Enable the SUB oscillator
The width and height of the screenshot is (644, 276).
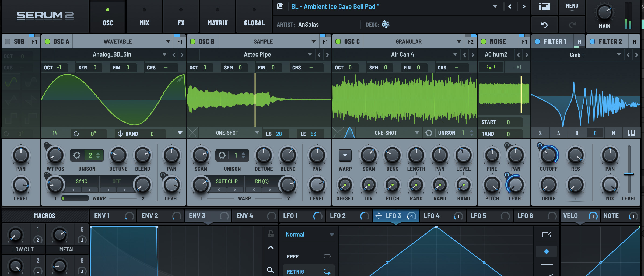[7, 41]
